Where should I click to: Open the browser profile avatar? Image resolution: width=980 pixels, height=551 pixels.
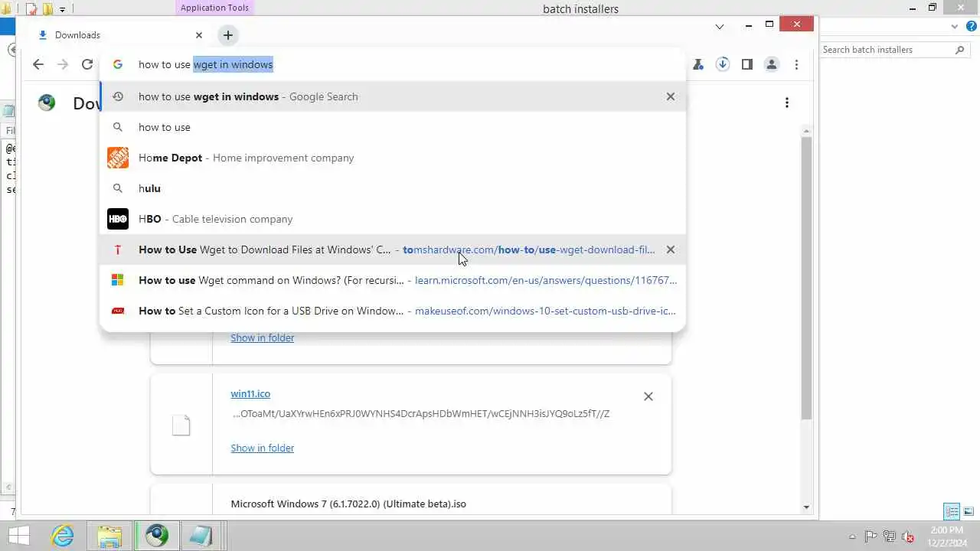pos(772,64)
